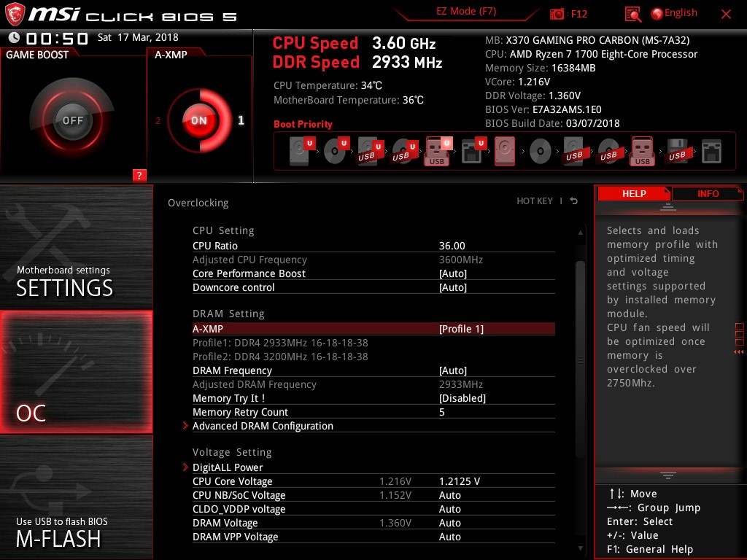Click the clock icon beside the time
This screenshot has width=747, height=560.
[15, 38]
